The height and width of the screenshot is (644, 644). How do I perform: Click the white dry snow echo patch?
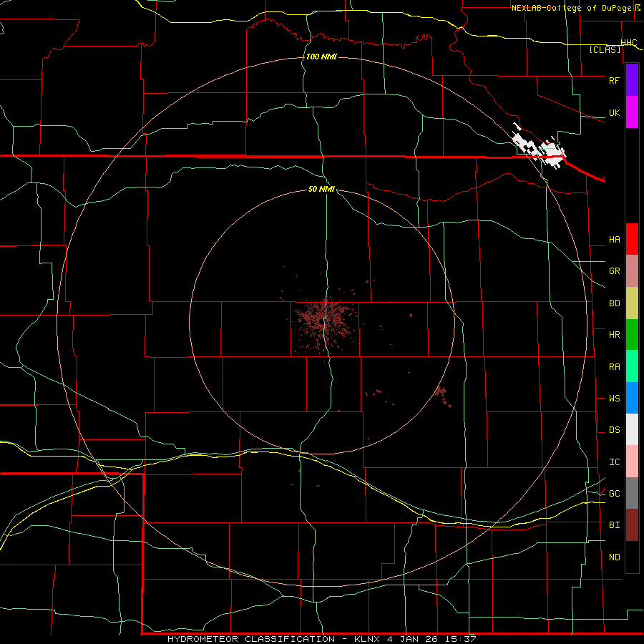(x=539, y=146)
